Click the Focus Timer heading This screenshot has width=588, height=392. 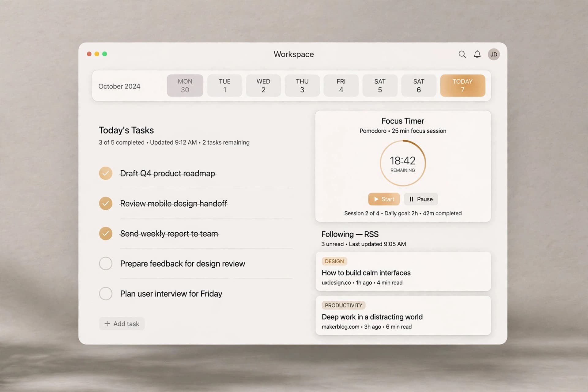[403, 121]
